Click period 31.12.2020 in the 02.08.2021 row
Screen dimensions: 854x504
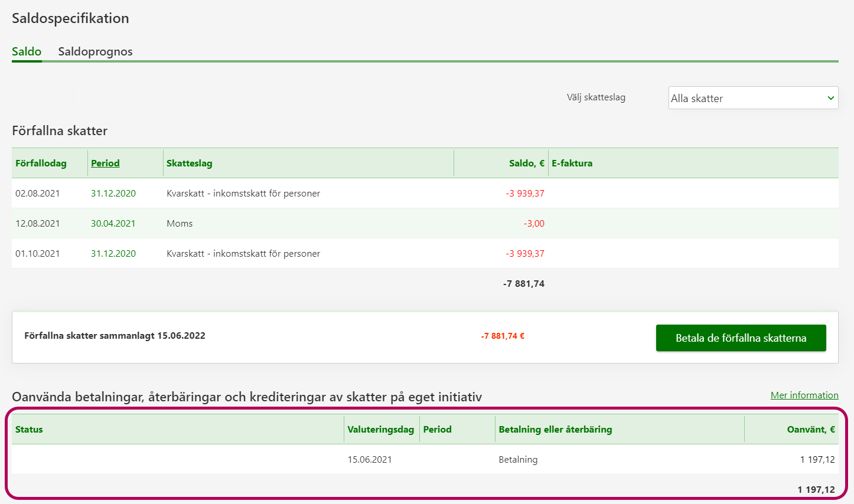click(113, 194)
